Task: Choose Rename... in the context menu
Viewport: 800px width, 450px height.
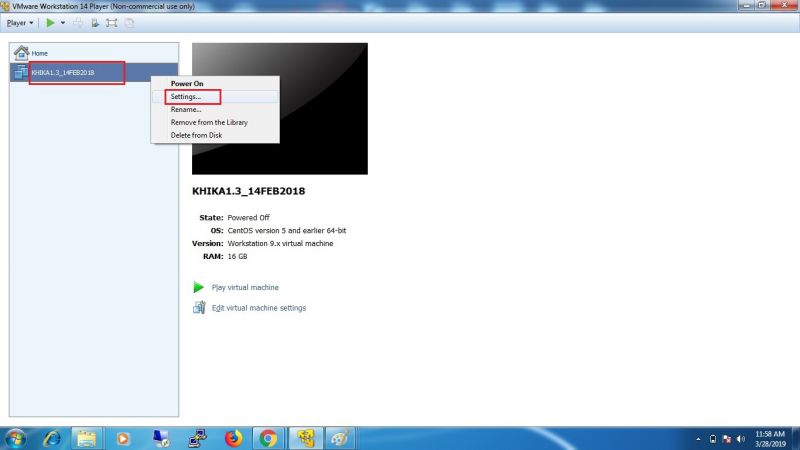Action: click(215, 109)
